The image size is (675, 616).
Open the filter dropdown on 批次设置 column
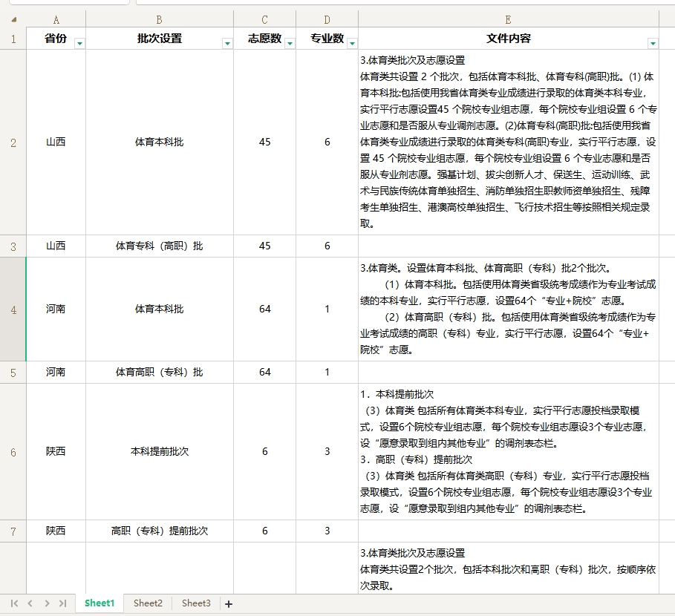pyautogui.click(x=226, y=42)
